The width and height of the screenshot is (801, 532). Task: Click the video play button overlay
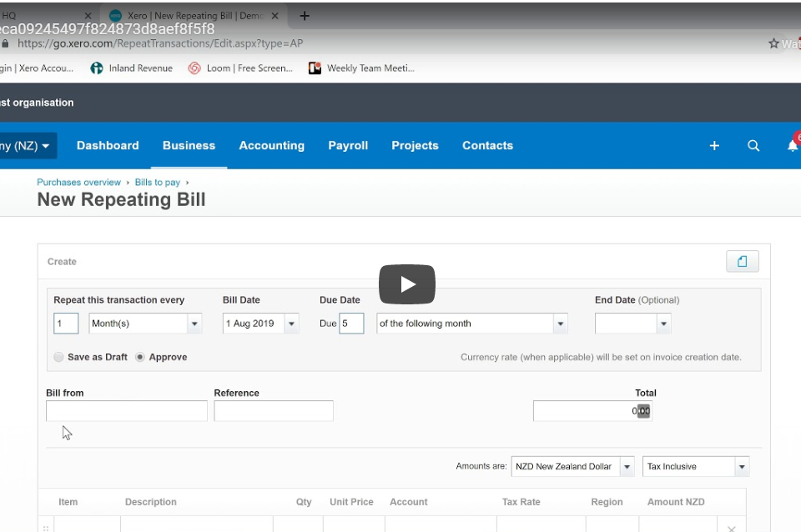(406, 284)
